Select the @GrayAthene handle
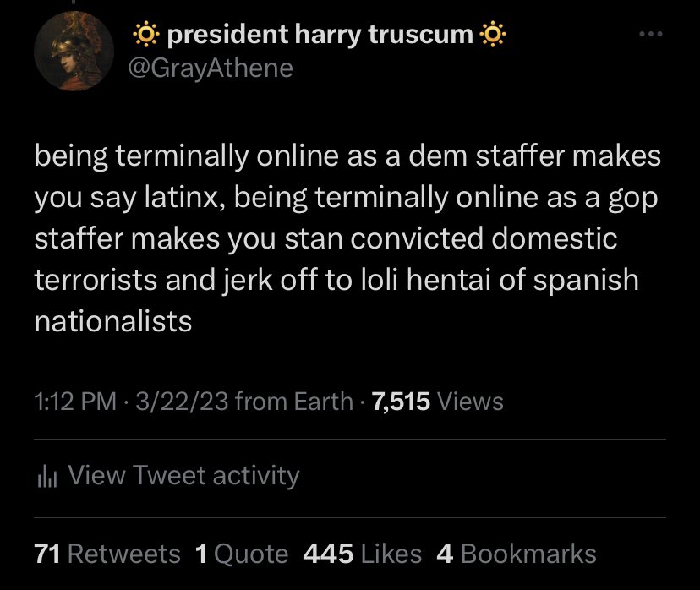This screenshot has width=700, height=590. pos(209,67)
